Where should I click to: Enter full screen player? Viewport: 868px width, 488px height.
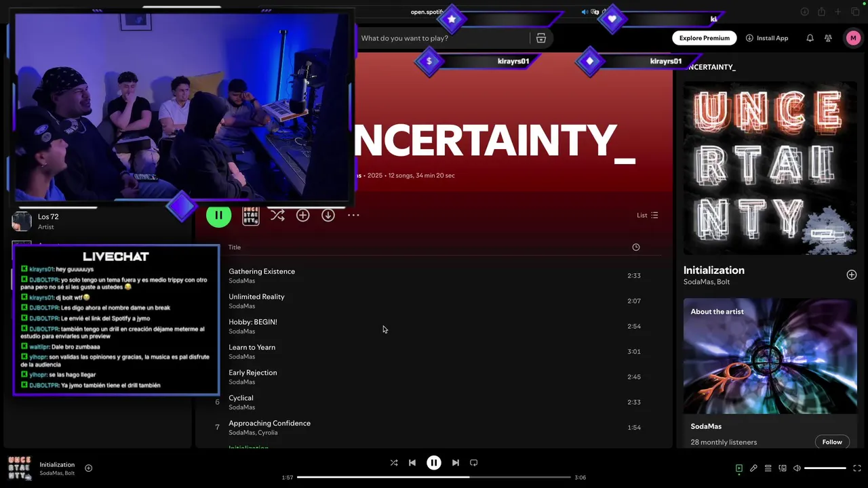[857, 468]
